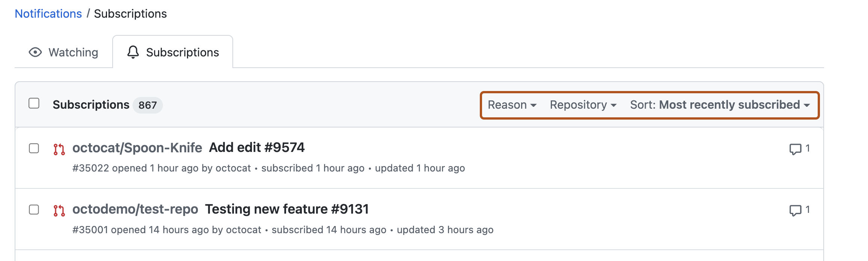Screen dimensions: 868x261
Task: Open comments on Add edit #9574 via comment icon
Action: pyautogui.click(x=796, y=148)
